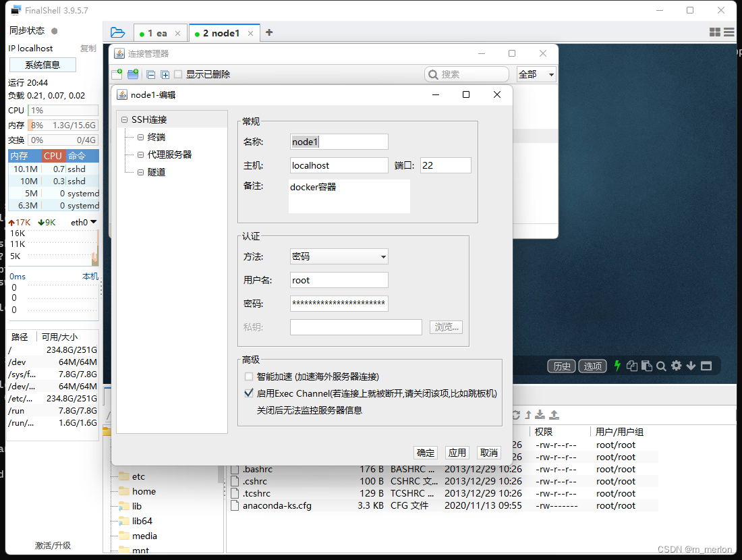
Task: Refresh the file list with refresh icon
Action: [x=516, y=415]
